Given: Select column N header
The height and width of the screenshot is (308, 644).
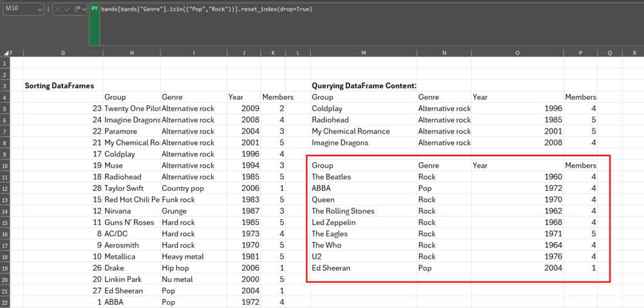Looking at the screenshot, I should click(444, 53).
